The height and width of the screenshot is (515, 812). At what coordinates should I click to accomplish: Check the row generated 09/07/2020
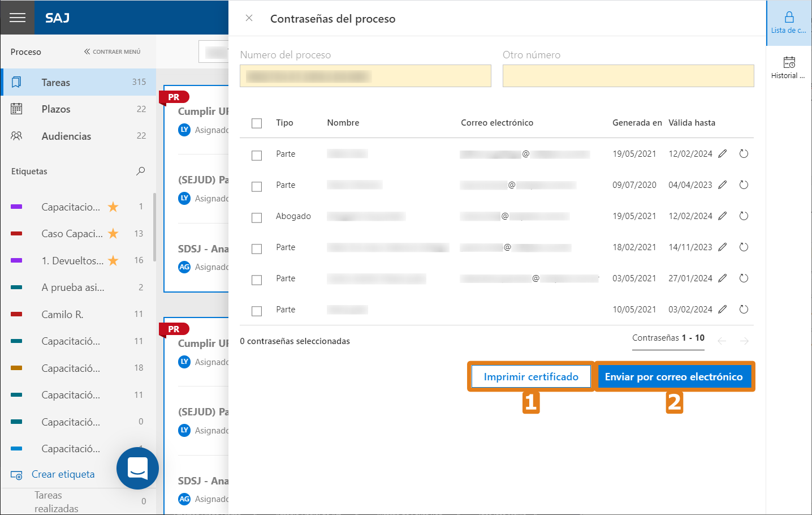coord(257,186)
